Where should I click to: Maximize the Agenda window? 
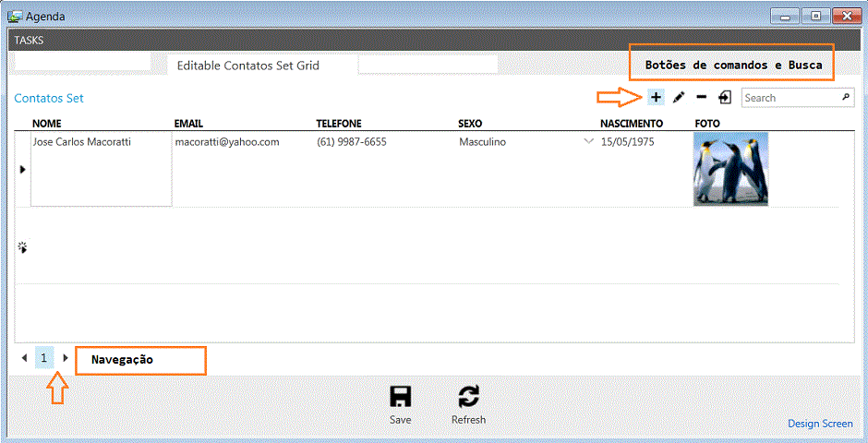click(x=815, y=16)
